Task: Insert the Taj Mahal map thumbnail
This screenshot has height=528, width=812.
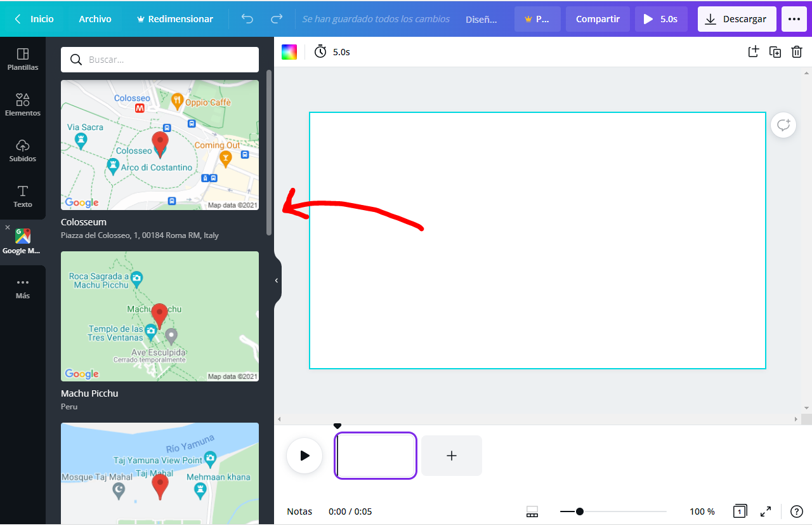Action: point(160,473)
